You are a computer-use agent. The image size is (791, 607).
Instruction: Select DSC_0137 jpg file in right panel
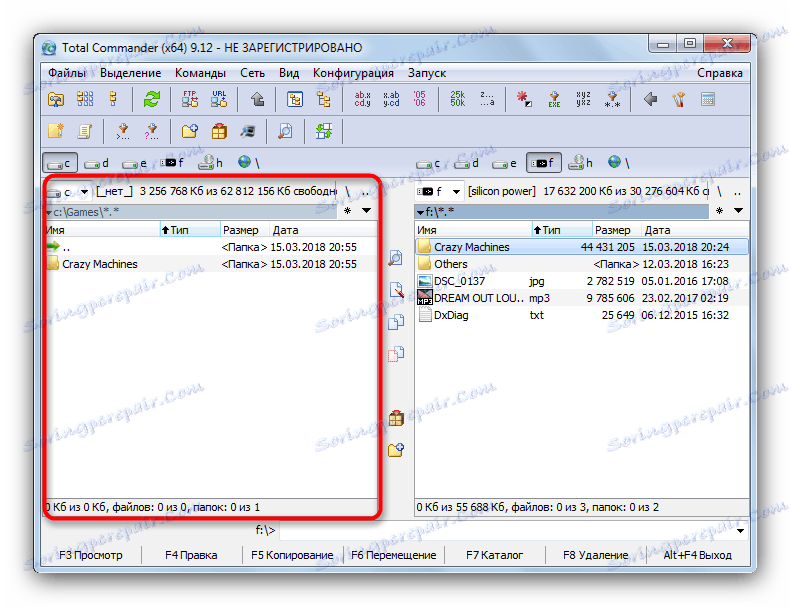tap(582, 281)
